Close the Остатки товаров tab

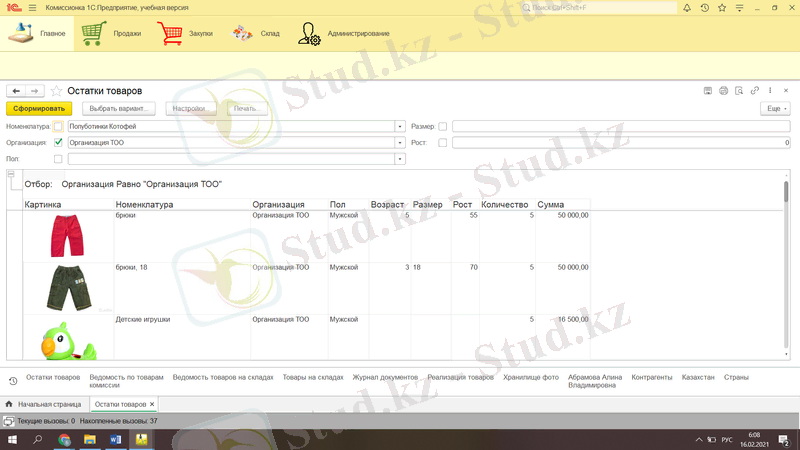tap(152, 404)
